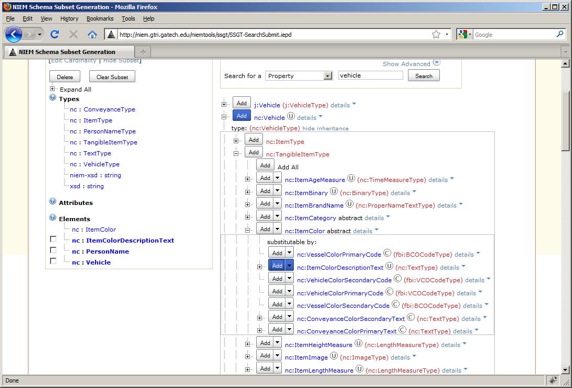Collapse the nc:Vehicle tree node

tap(224, 117)
